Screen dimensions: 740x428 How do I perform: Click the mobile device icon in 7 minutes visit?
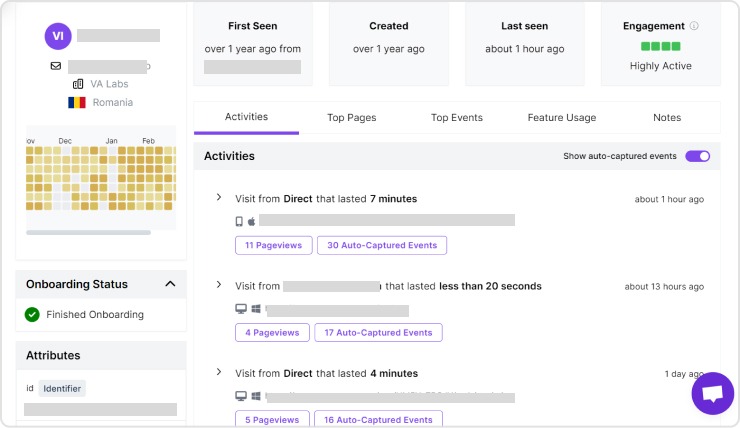point(239,221)
